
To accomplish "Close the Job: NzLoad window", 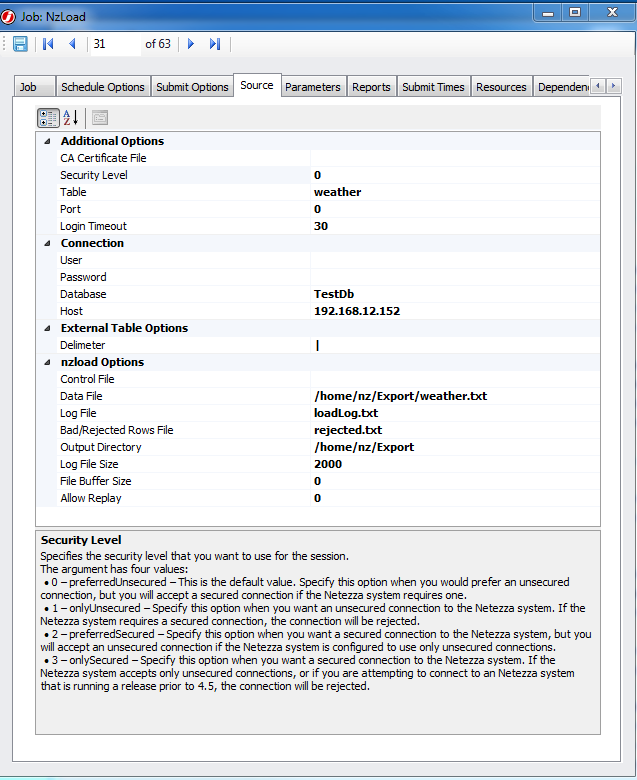I will pos(612,12).
